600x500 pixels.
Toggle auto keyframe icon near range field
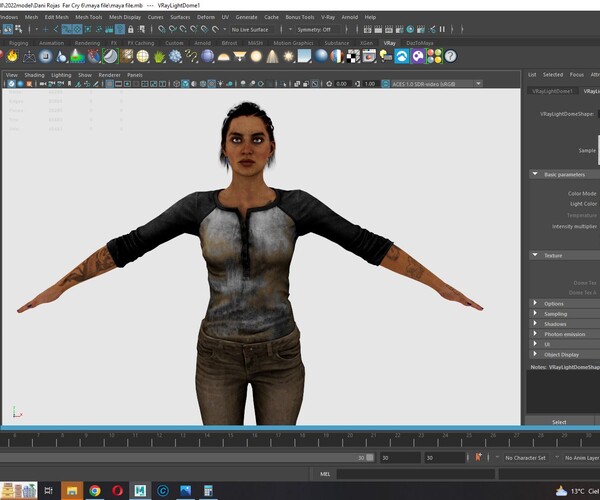click(478, 457)
